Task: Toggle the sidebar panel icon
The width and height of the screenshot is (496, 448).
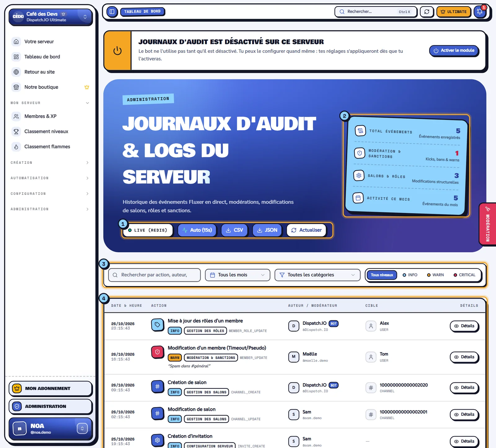Action: 112,12
